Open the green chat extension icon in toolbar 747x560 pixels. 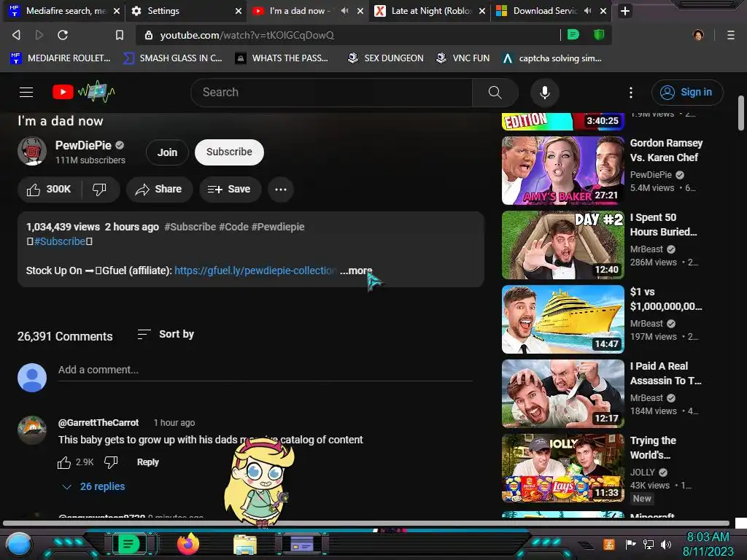pos(573,35)
